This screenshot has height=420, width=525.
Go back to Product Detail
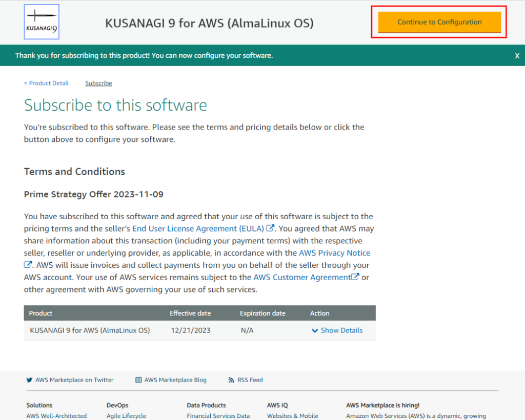46,83
